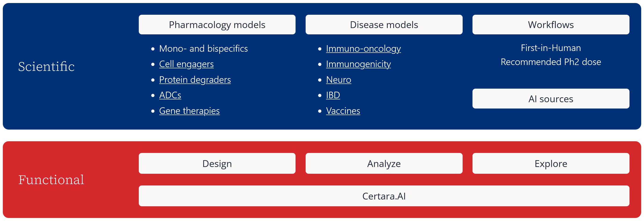Image resolution: width=644 pixels, height=221 pixels.
Task: Select Recommended Ph2 dose text
Action: 550,62
